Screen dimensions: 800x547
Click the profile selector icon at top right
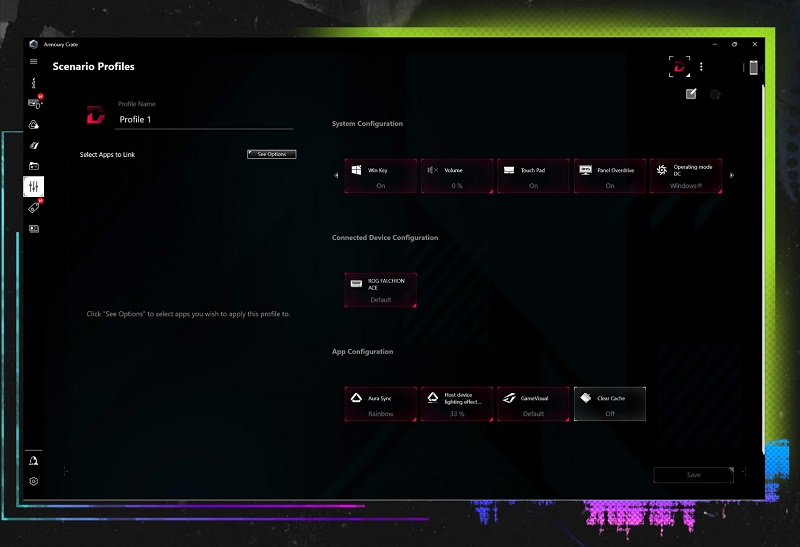(x=680, y=67)
